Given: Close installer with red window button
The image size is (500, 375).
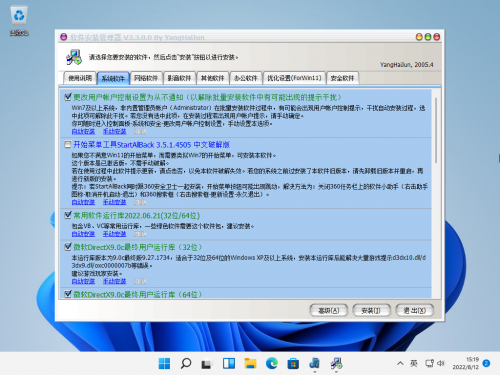Looking at the screenshot, I should 436,37.
